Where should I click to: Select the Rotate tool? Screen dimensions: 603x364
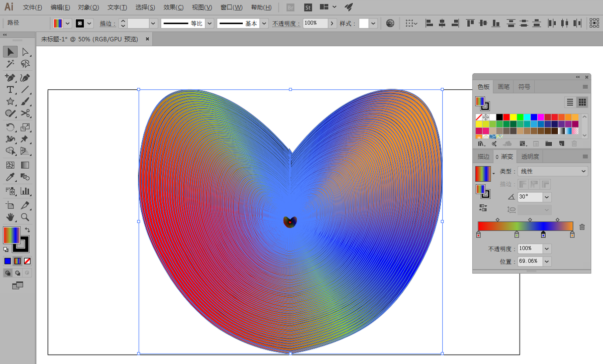pos(10,127)
